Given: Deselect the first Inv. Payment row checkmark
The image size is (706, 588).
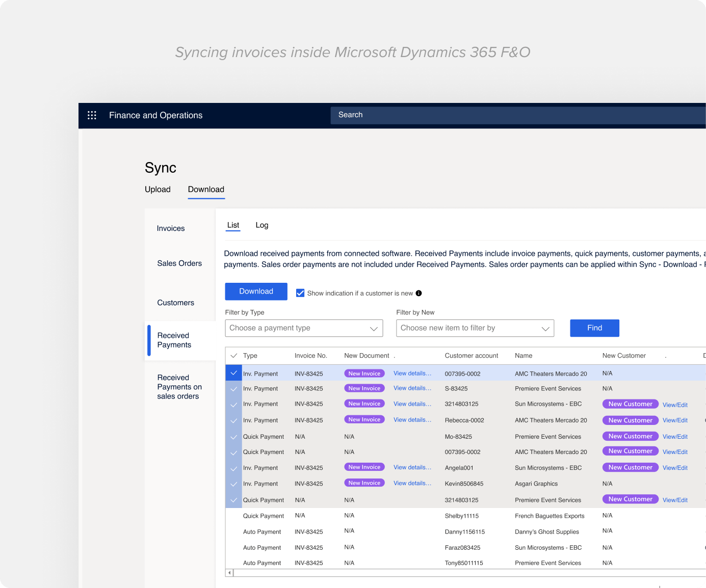Looking at the screenshot, I should [233, 373].
